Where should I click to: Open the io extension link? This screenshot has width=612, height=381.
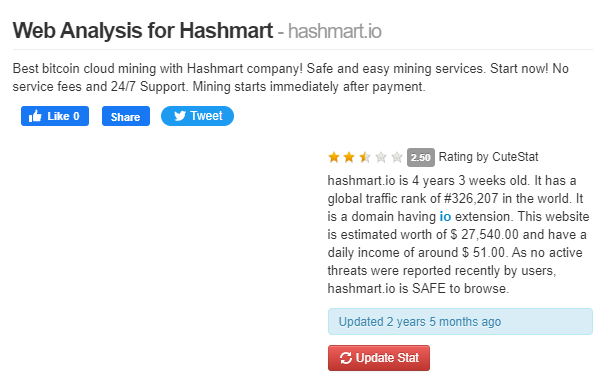pos(445,216)
